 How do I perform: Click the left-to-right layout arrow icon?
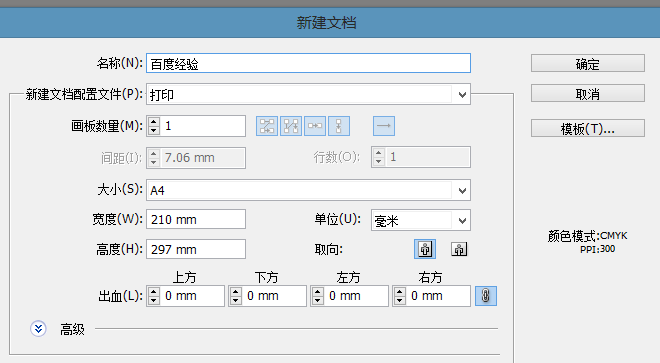point(384,126)
